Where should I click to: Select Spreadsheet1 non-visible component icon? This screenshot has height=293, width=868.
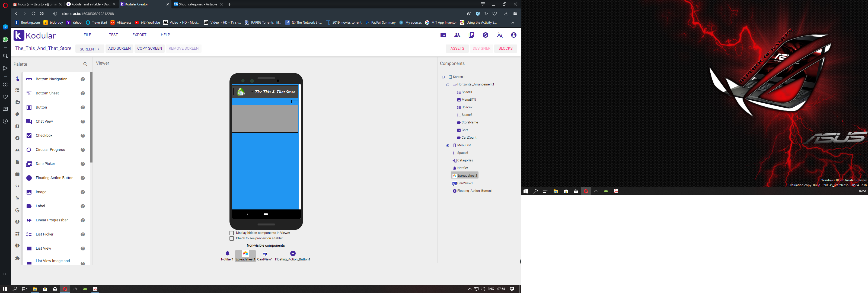coord(245,254)
